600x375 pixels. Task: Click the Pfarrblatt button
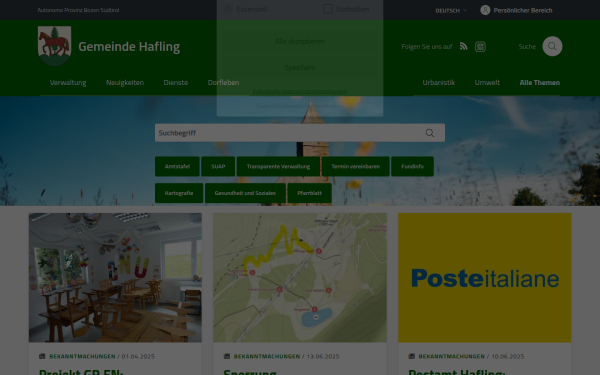[310, 193]
